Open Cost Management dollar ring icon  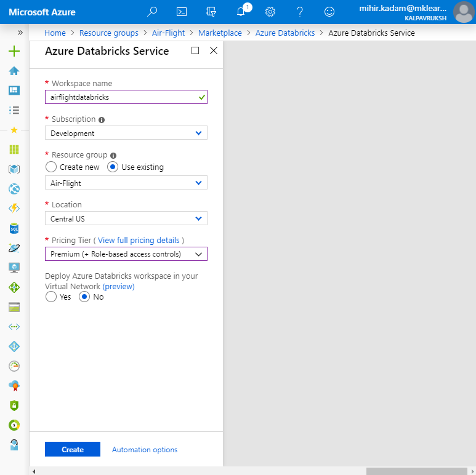tap(14, 425)
